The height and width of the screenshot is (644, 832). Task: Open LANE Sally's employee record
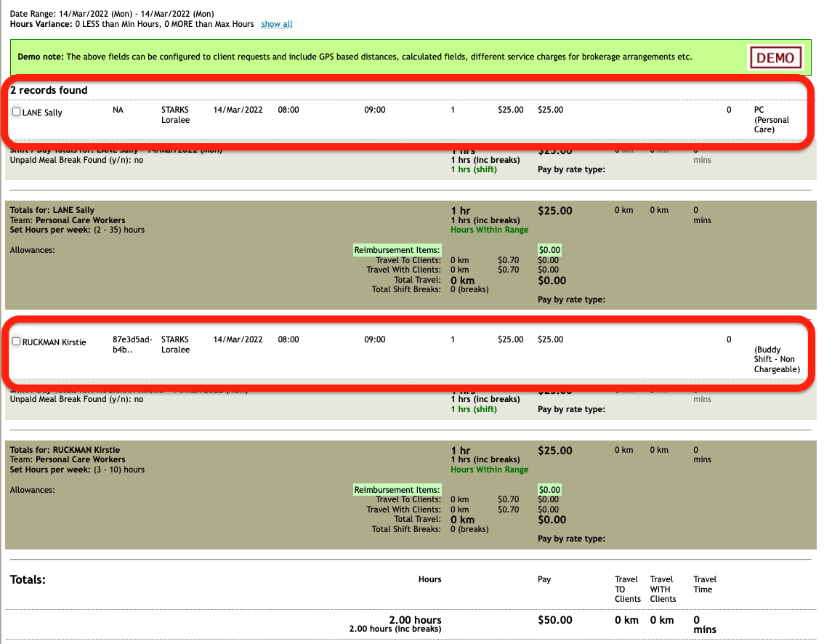[41, 113]
